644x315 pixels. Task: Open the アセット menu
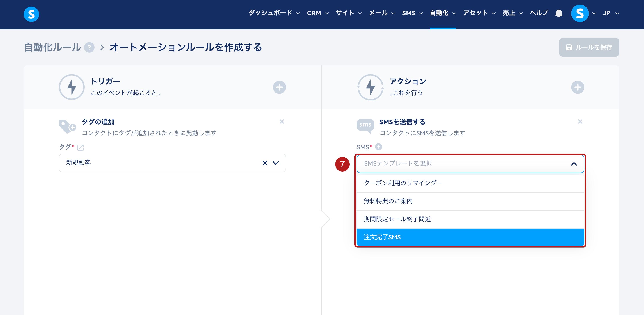pyautogui.click(x=479, y=13)
